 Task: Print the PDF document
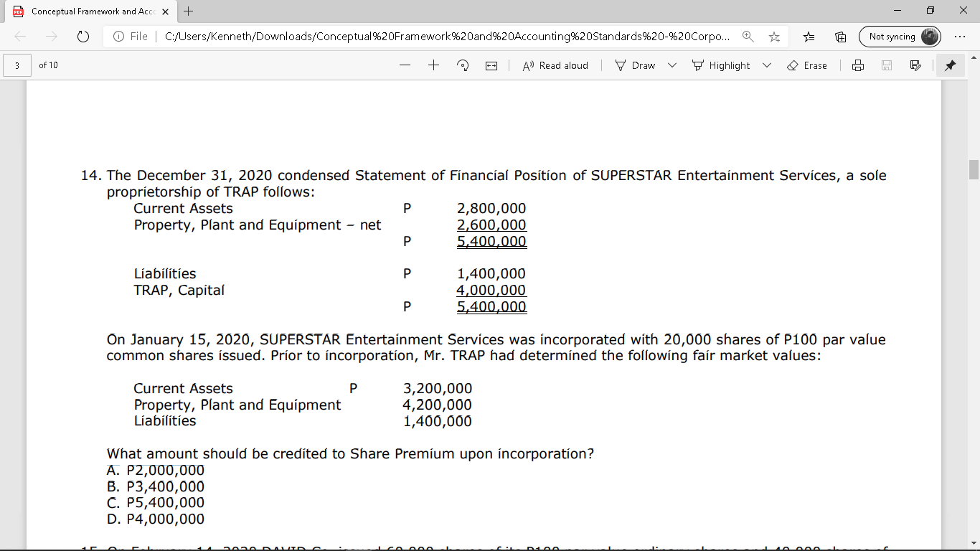point(858,65)
